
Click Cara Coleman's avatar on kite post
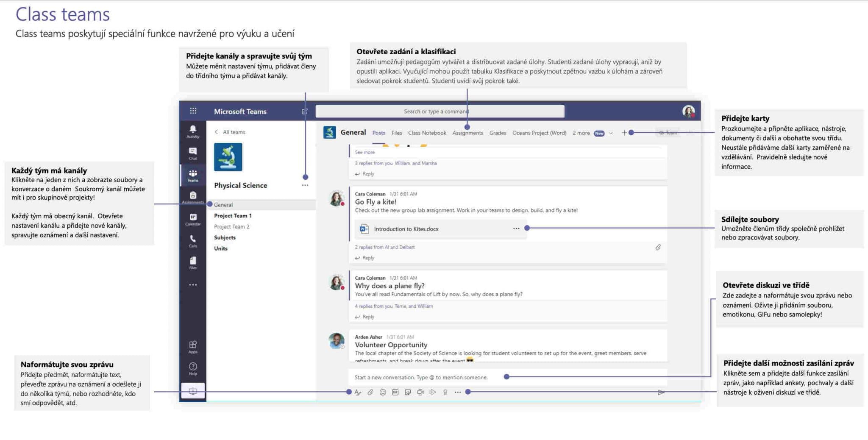tap(337, 198)
